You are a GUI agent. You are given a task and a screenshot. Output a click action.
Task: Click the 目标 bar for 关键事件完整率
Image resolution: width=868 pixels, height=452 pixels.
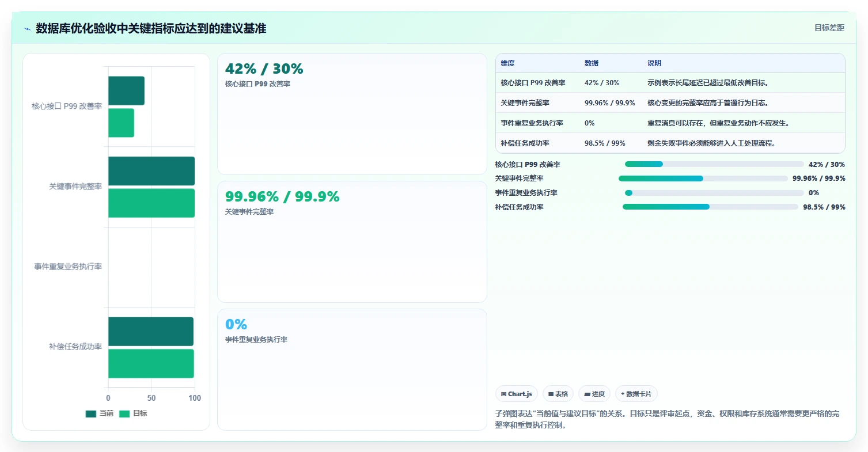pos(151,203)
